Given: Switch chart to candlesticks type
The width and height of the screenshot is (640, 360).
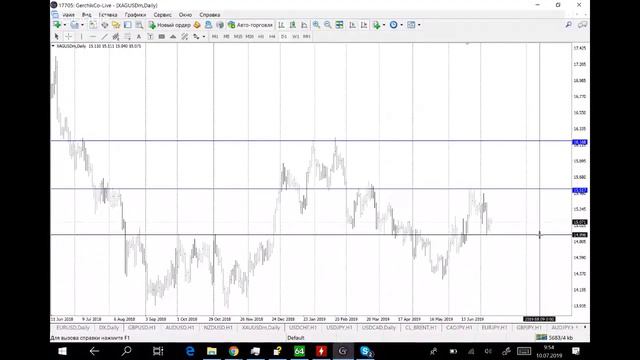Looking at the screenshot, I should (293, 25).
